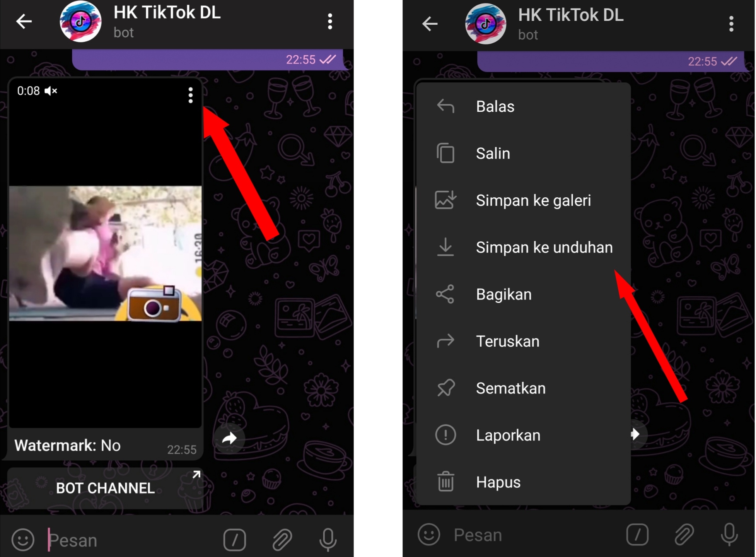Tap the Watermark: No caption
Viewport: 756px width, 557px height.
tap(68, 445)
